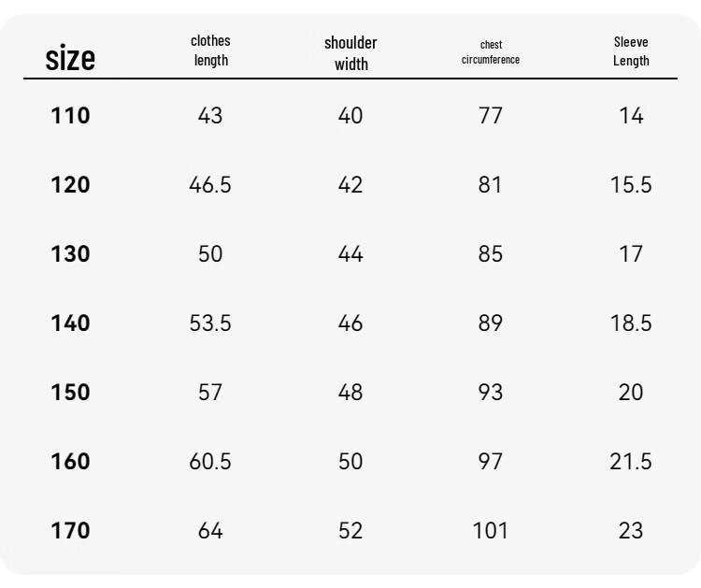Click the 'chest circumference' column header
Viewport: 701px width, 588px height.
pos(491,52)
